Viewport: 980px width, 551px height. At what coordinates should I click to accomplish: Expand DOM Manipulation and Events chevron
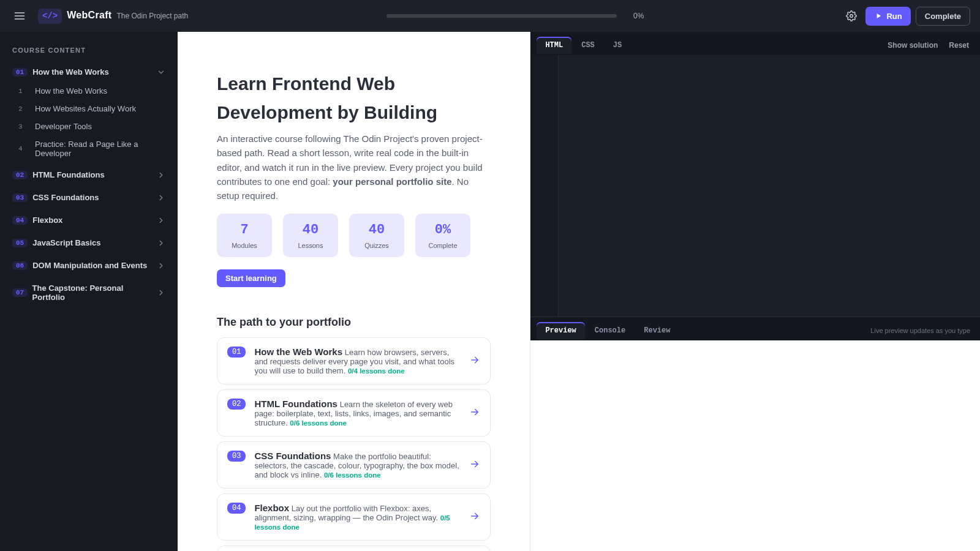(x=161, y=266)
